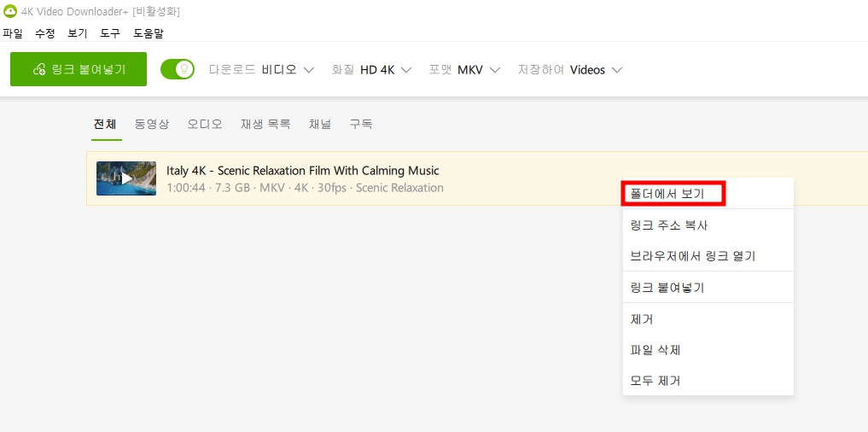Switch to the 오디오 tab

coord(205,124)
